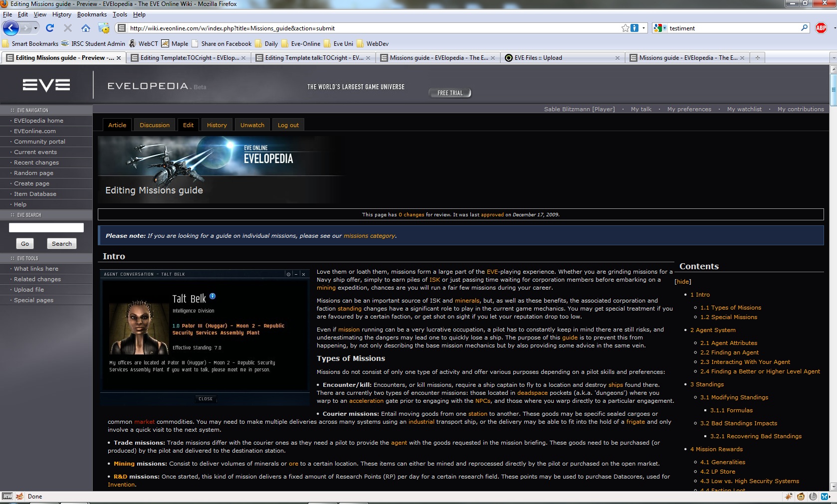Click the info badge next to Talt Belk
The width and height of the screenshot is (837, 504).
pyautogui.click(x=212, y=296)
